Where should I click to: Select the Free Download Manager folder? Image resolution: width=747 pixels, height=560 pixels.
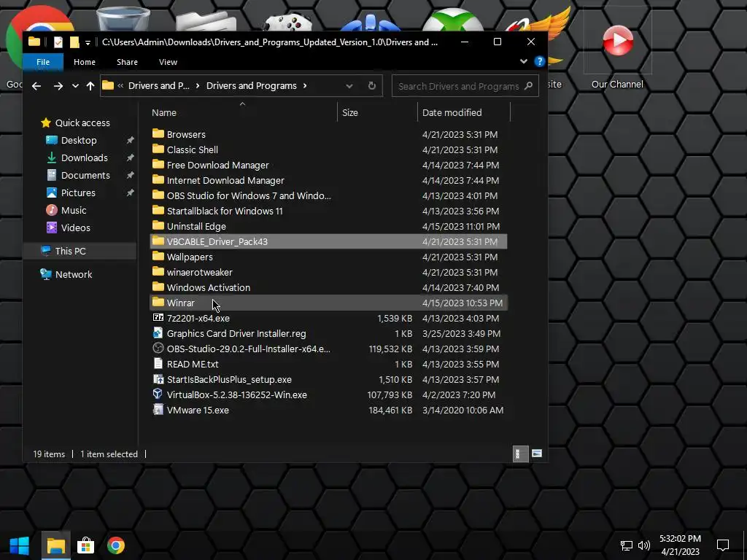(329, 165)
